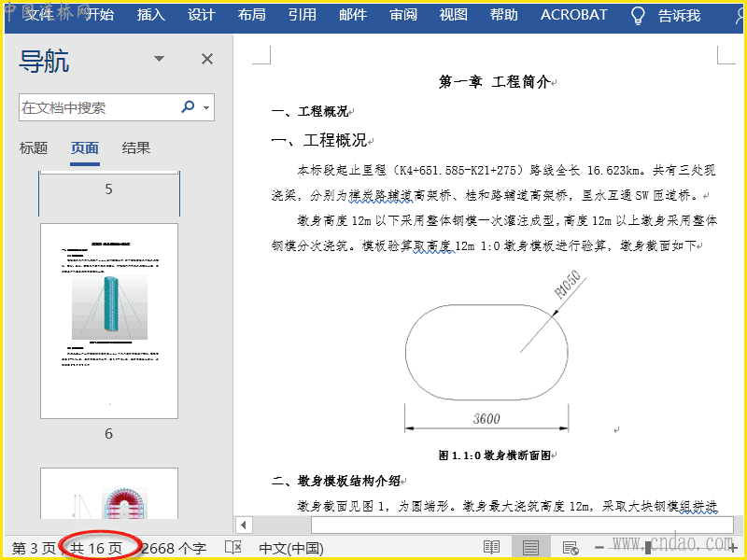747x560 pixels.
Task: Click the page number 5 label
Action: point(109,189)
